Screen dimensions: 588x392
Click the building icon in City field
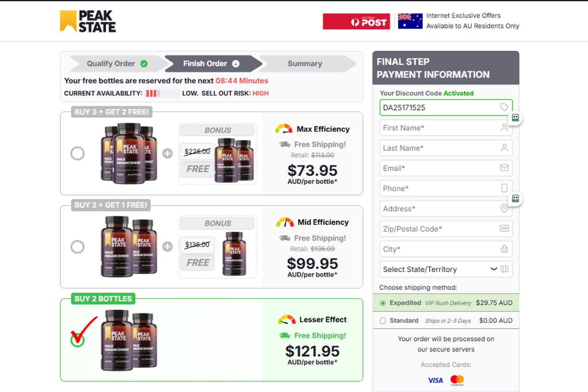coord(504,249)
